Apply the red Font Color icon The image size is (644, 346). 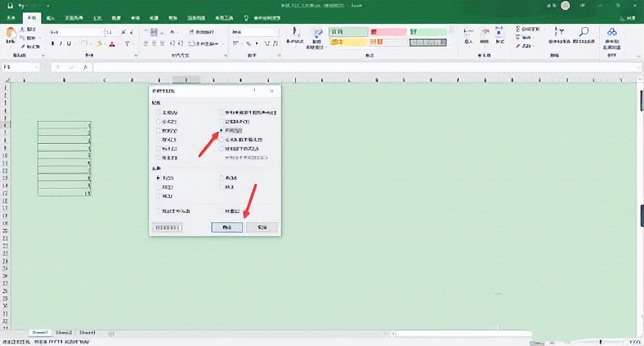tap(112, 44)
